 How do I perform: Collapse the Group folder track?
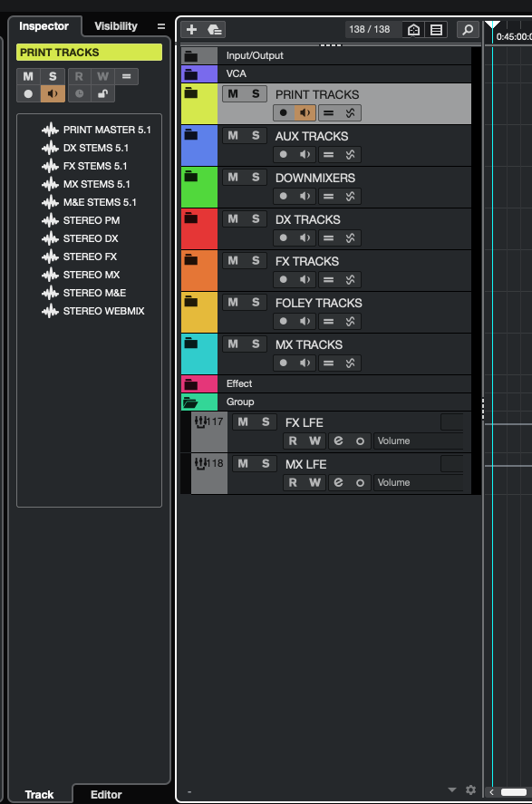190,402
